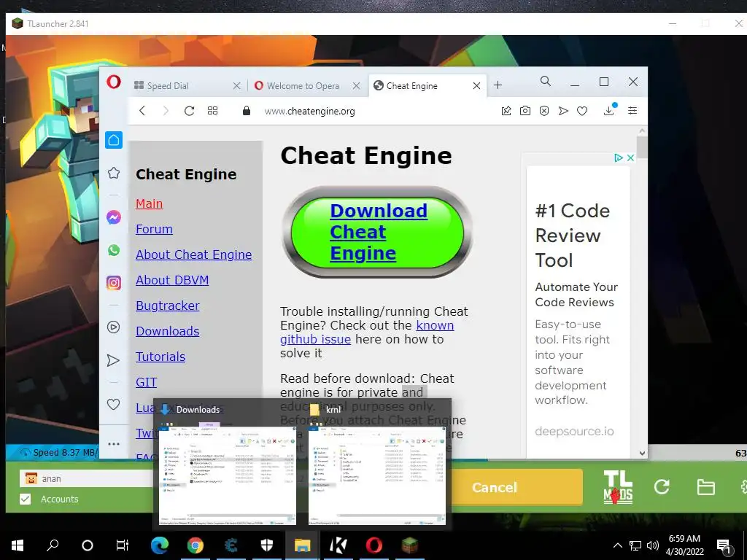This screenshot has width=747, height=560.
Task: Open TLauncher game folder icon
Action: coord(705,487)
